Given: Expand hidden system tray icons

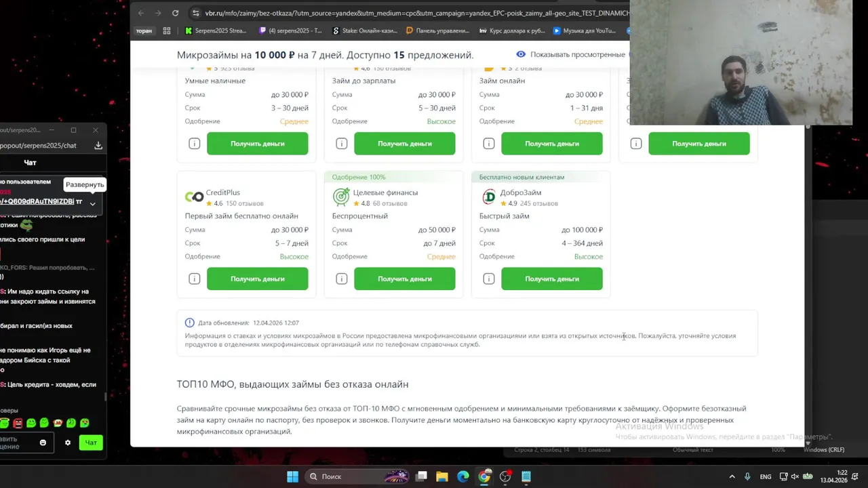Looking at the screenshot, I should [732, 476].
